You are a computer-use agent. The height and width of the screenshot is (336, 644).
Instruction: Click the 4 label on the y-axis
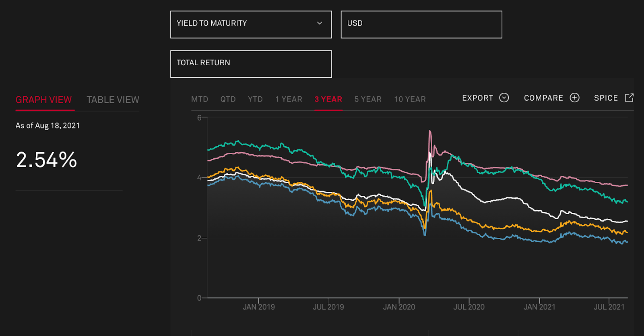tap(199, 178)
